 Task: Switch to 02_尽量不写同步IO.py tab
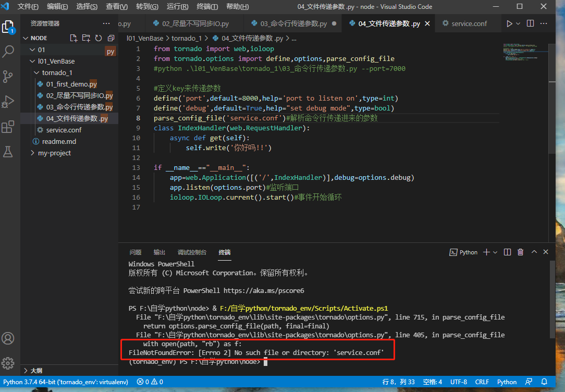click(x=194, y=23)
